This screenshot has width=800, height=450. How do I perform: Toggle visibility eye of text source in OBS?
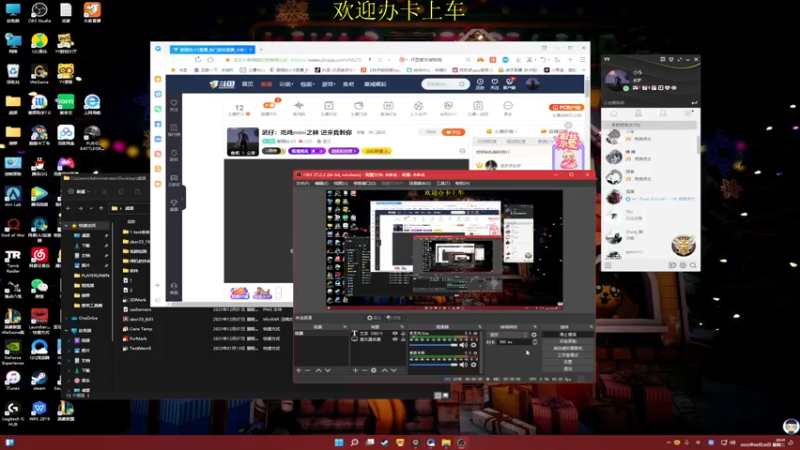(394, 333)
